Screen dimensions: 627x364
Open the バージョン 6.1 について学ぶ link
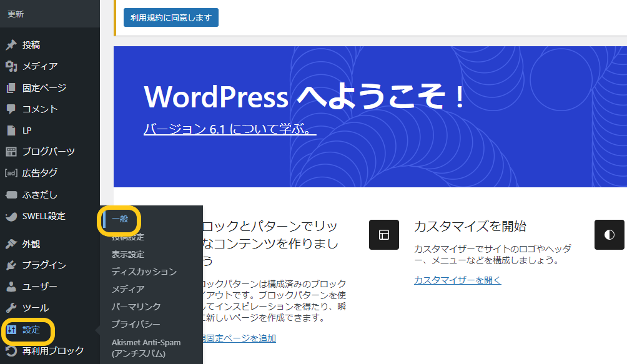click(230, 129)
